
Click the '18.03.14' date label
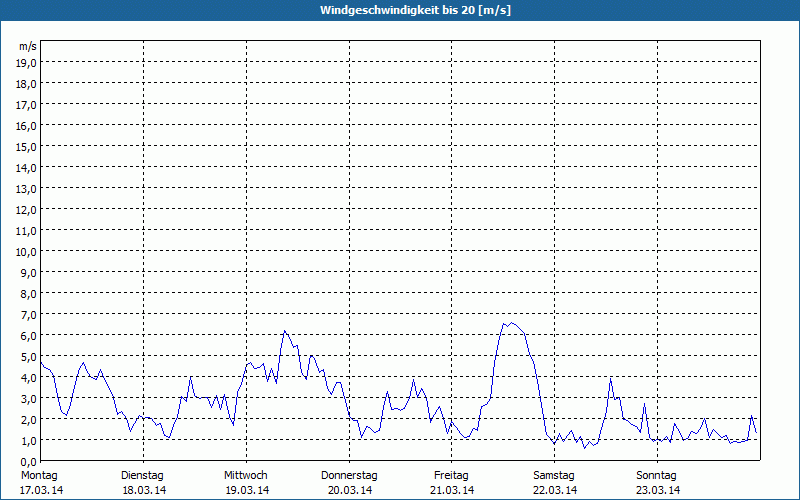click(x=144, y=490)
